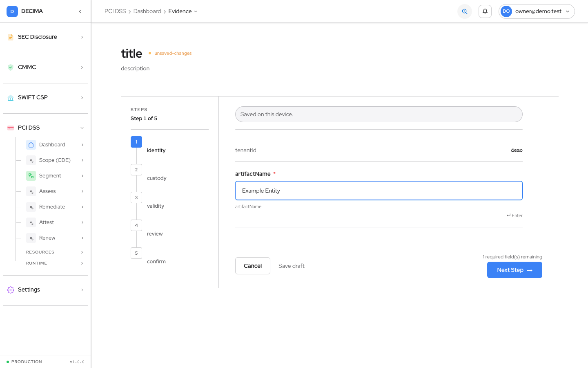Click the Enter key hint
The image size is (588, 368).
coord(514,215)
